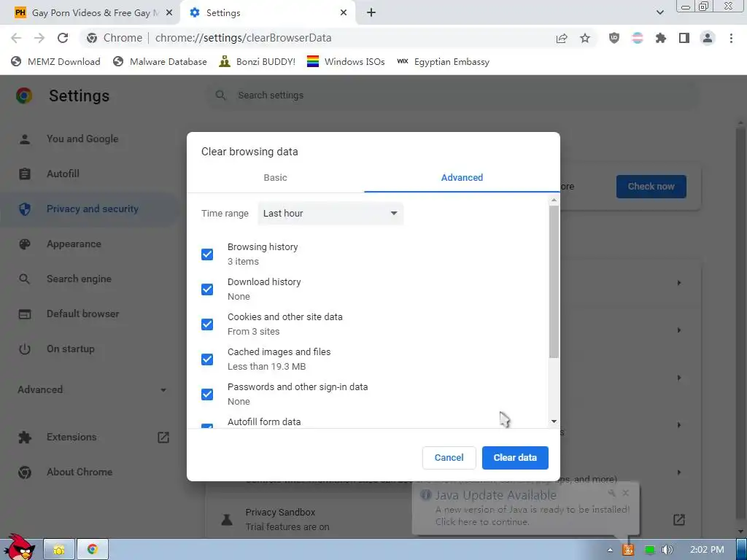Viewport: 747px width, 560px height.
Task: Open the striped flag extension icon
Action: pos(638,38)
